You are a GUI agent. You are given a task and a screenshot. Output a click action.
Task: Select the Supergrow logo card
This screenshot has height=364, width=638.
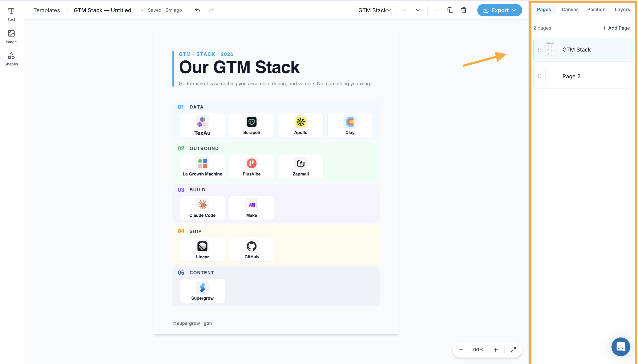tap(202, 291)
